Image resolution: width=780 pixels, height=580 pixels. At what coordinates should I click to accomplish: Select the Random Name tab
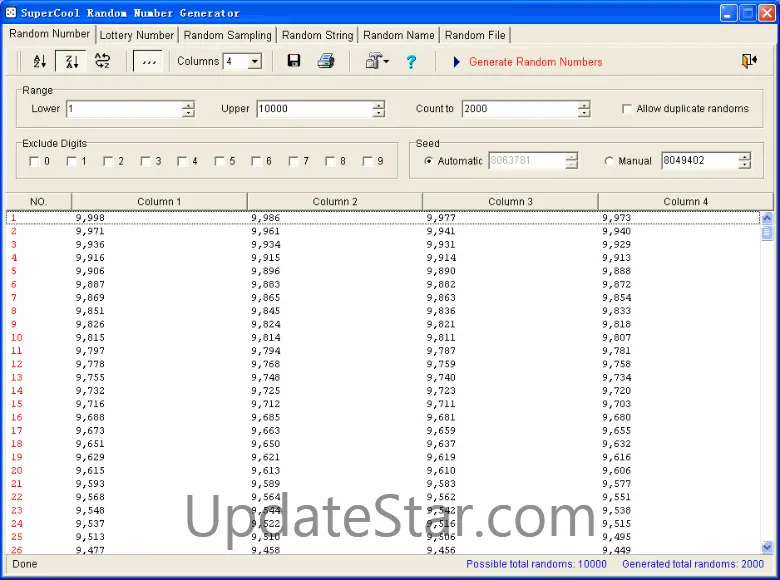398,35
